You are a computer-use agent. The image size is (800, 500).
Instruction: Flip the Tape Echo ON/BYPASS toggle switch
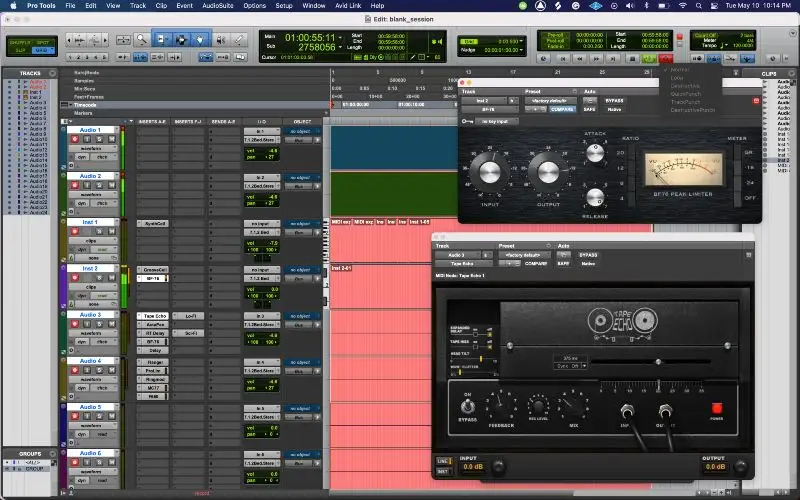click(467, 407)
